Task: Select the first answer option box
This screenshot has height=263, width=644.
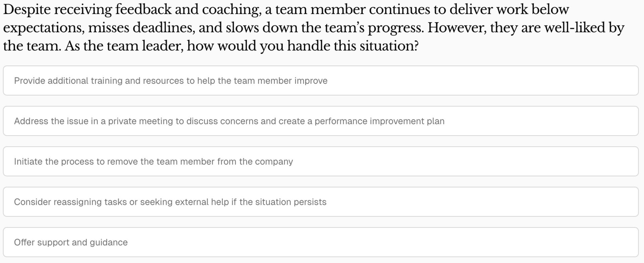Action: point(321,81)
